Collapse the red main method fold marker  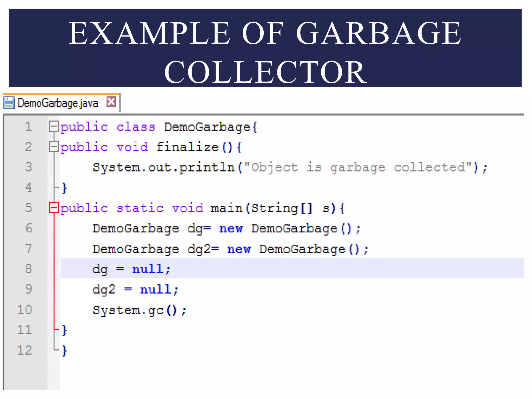pos(54,208)
